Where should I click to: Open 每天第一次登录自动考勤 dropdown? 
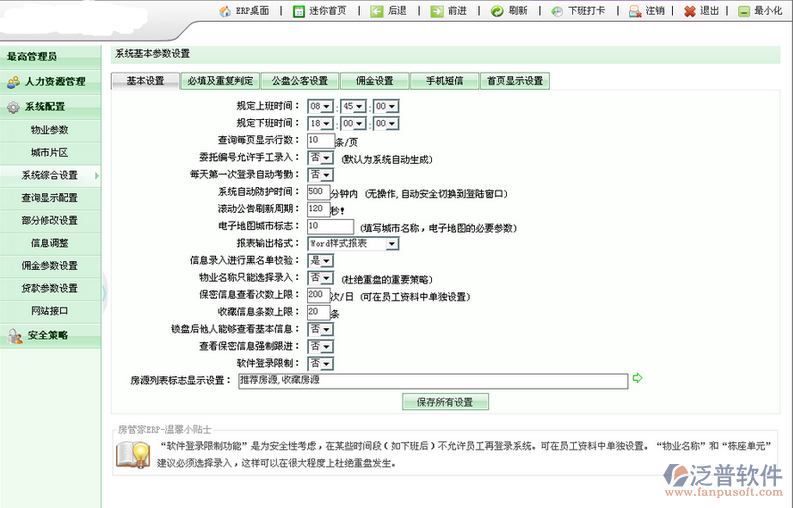321,175
